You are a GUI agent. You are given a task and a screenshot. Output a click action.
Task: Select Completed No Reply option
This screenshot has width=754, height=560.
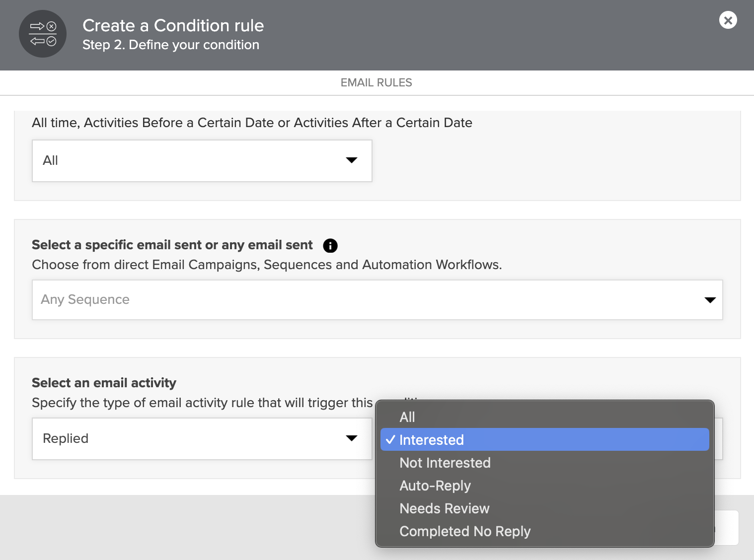pyautogui.click(x=465, y=531)
